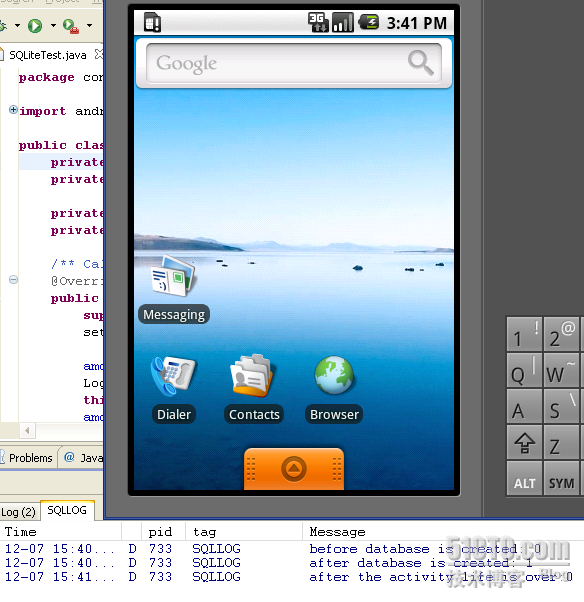
Task: Click the emulator keyboard Z key
Action: pos(561,442)
